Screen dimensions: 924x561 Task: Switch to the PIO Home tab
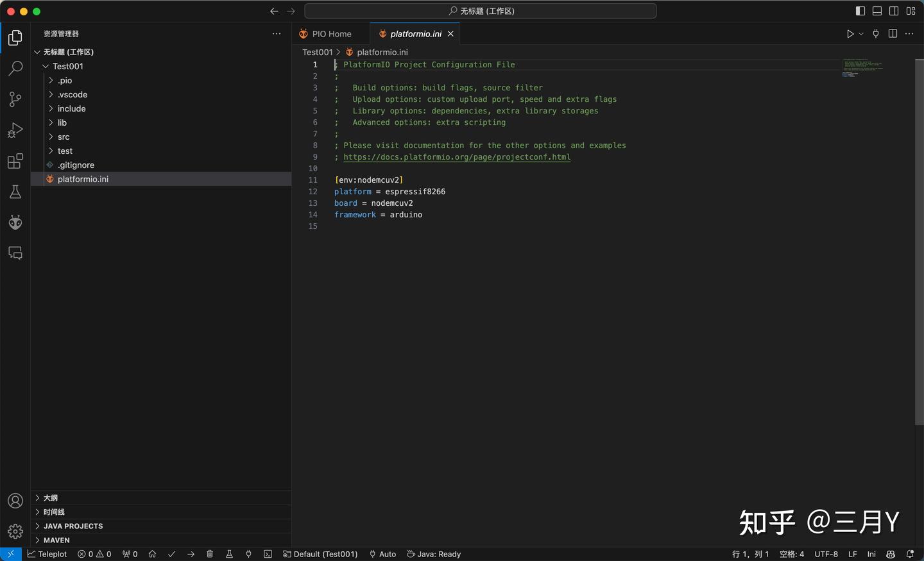pyautogui.click(x=331, y=33)
